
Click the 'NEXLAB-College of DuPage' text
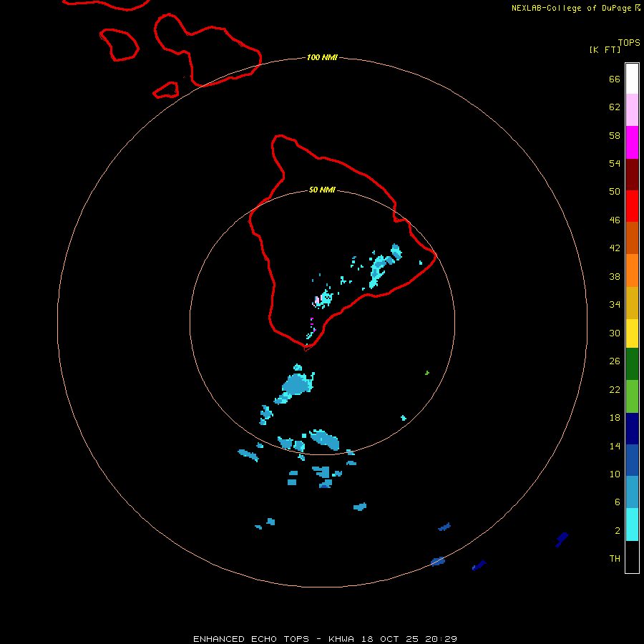tap(571, 8)
